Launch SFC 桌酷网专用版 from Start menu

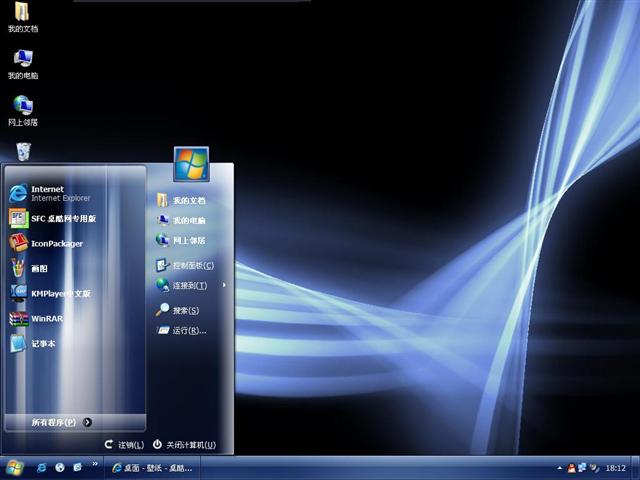click(x=76, y=218)
